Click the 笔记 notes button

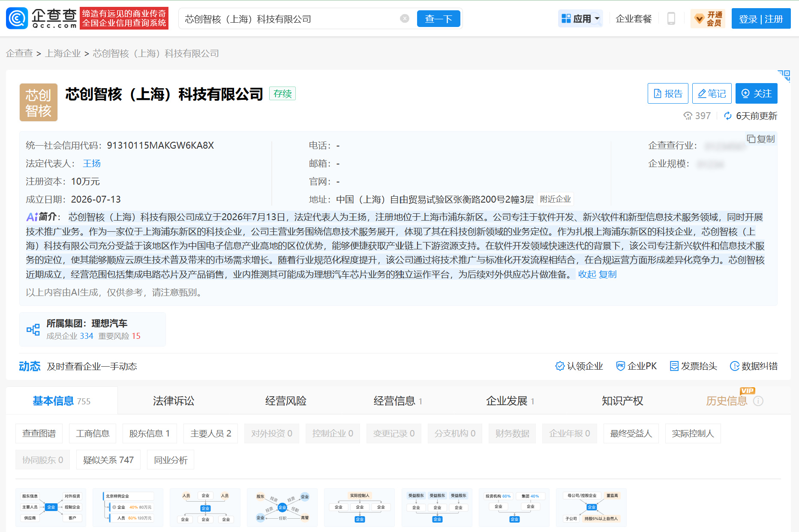712,93
